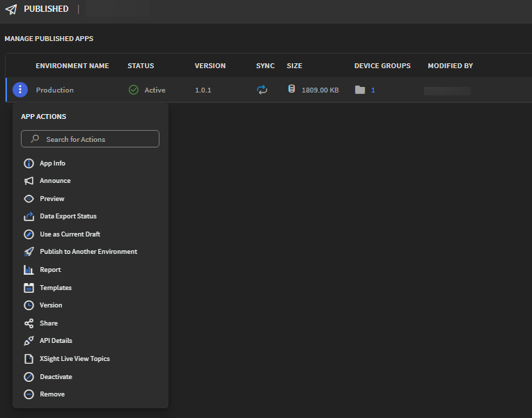This screenshot has width=532, height=418.
Task: Click the green Active status checkmark icon
Action: [x=134, y=90]
